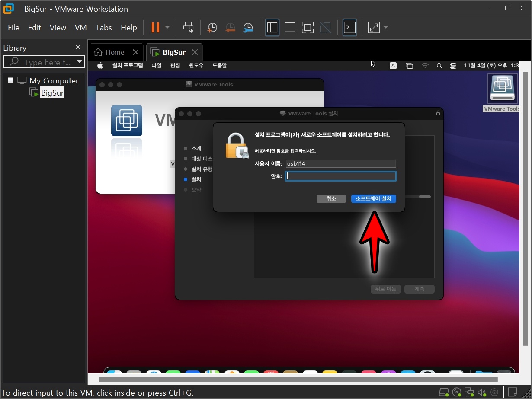Viewport: 532px width, 399px height.
Task: Click the hard disk status icon
Action: tap(444, 393)
